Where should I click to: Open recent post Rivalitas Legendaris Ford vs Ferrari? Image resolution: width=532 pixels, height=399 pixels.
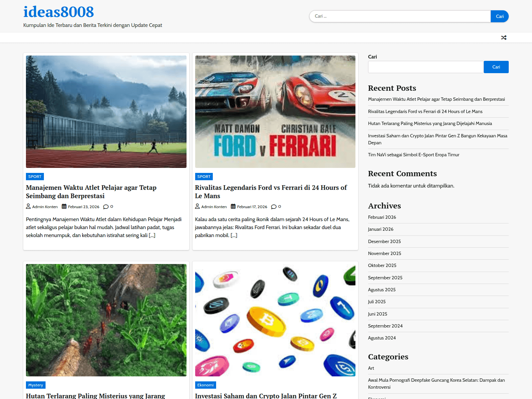425,111
